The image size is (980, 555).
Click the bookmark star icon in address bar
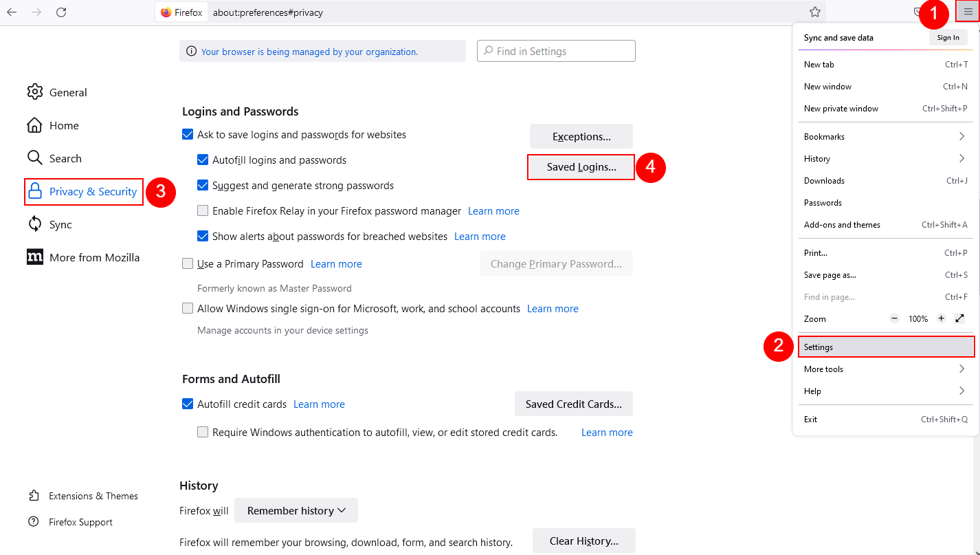(x=814, y=12)
